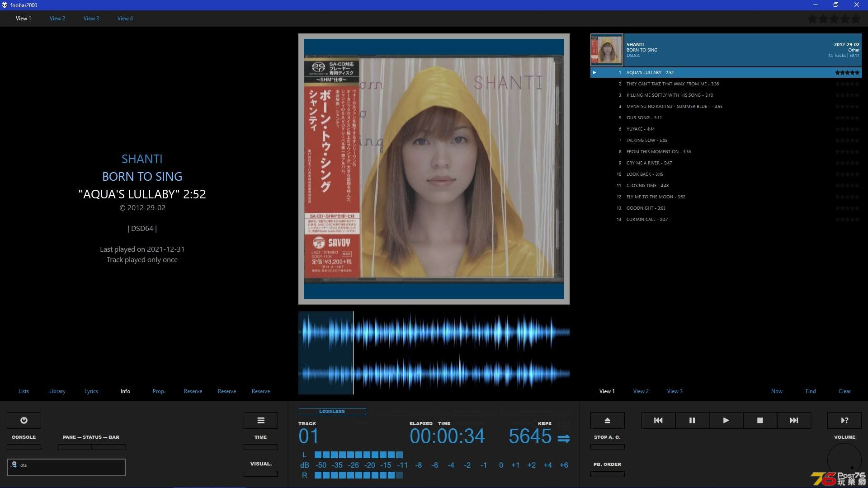Seek in the waveform seekbar
The image size is (868, 488).
pyautogui.click(x=434, y=353)
